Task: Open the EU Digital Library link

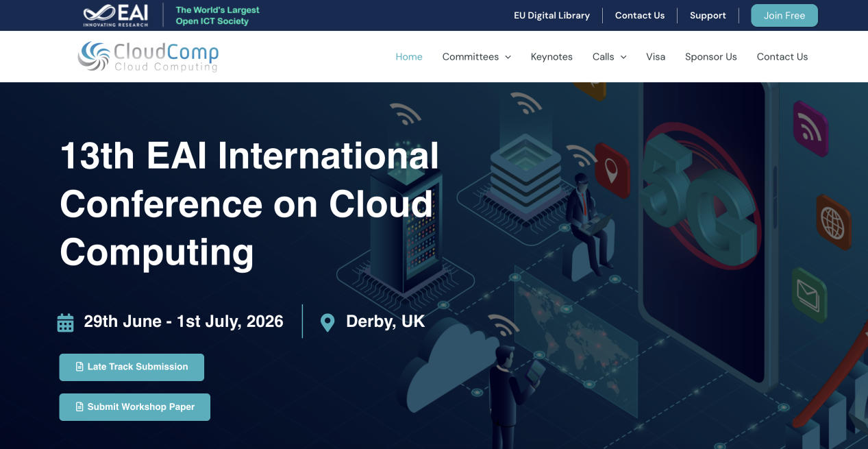Action: tap(551, 16)
